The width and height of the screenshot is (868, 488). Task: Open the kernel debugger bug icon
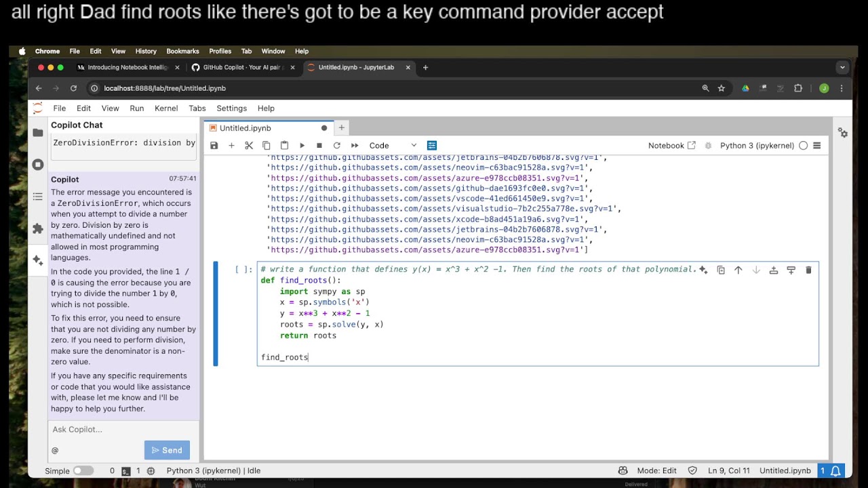(709, 146)
